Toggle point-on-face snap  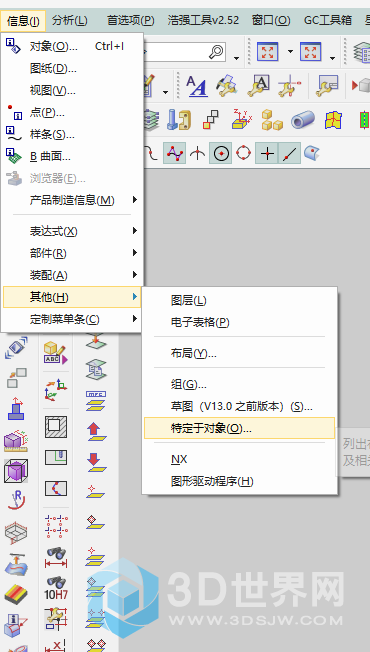(x=311, y=153)
